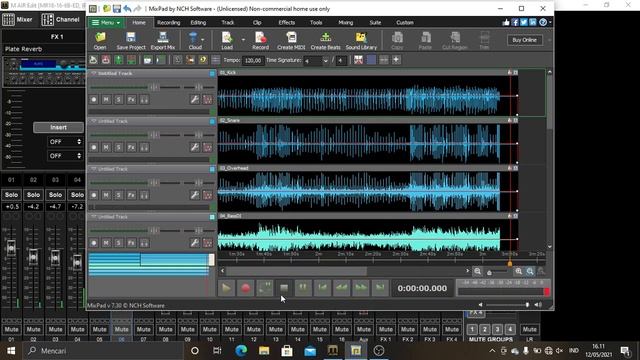Click the red Record transport button

pyautogui.click(x=245, y=288)
